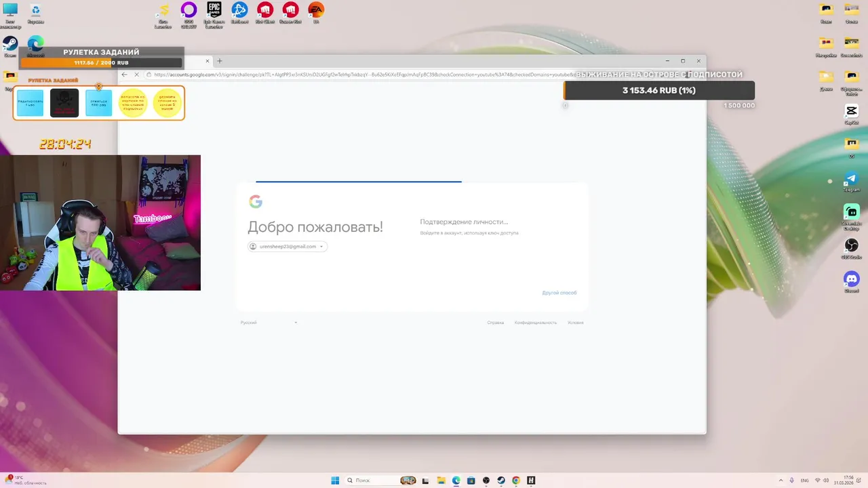The height and width of the screenshot is (488, 868).
Task: Open the CapCut desktop shortcut
Action: click(x=852, y=115)
